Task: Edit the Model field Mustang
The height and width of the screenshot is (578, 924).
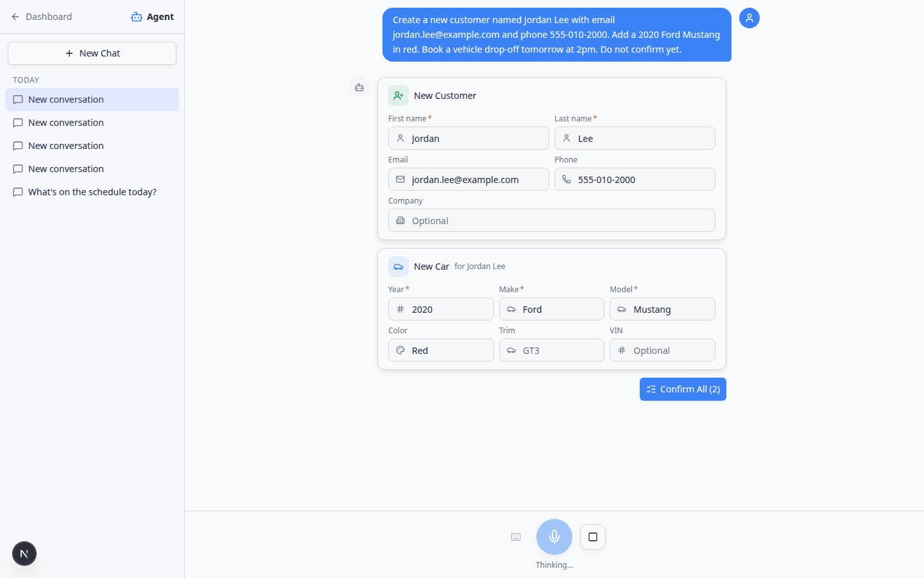Action: 662,309
